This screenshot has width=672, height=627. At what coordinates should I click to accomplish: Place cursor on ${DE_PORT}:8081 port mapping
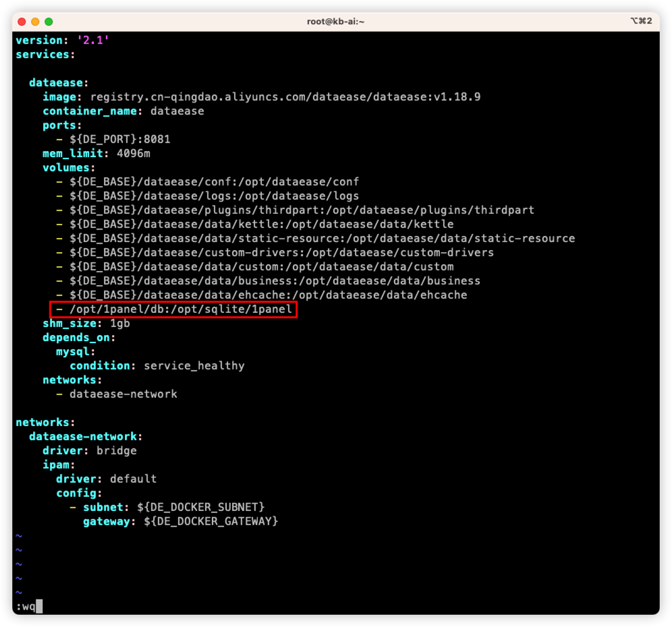click(119, 140)
